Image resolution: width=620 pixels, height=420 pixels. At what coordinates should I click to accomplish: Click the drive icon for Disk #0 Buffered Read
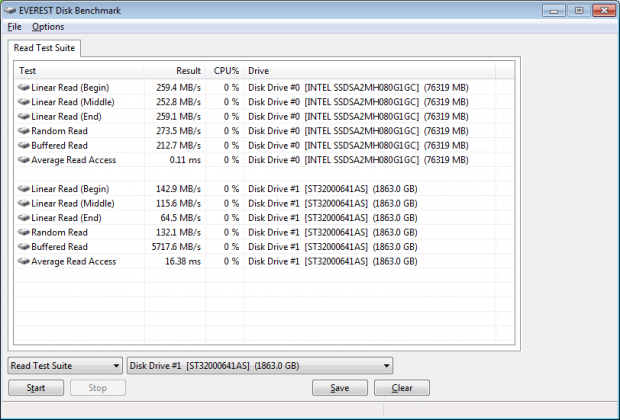(x=24, y=146)
